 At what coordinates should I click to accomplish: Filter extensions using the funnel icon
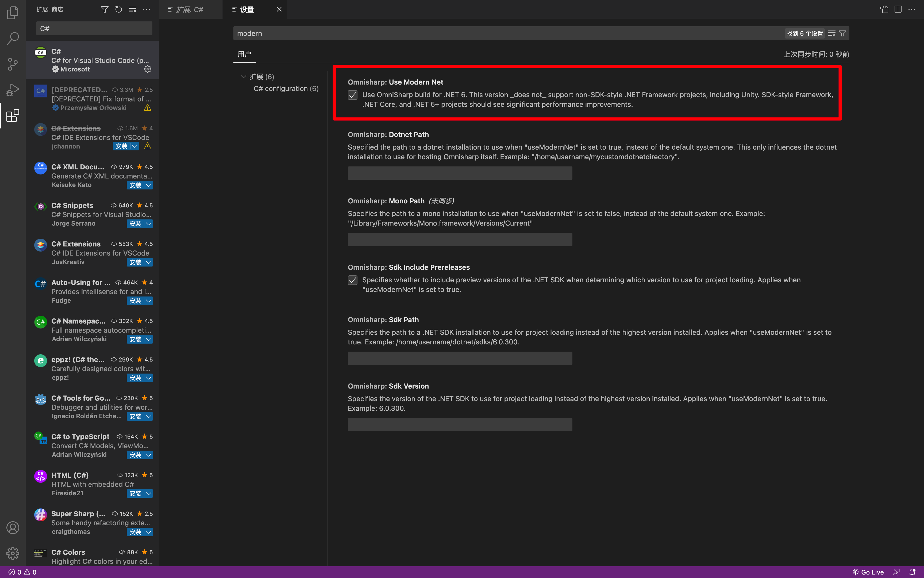(105, 9)
